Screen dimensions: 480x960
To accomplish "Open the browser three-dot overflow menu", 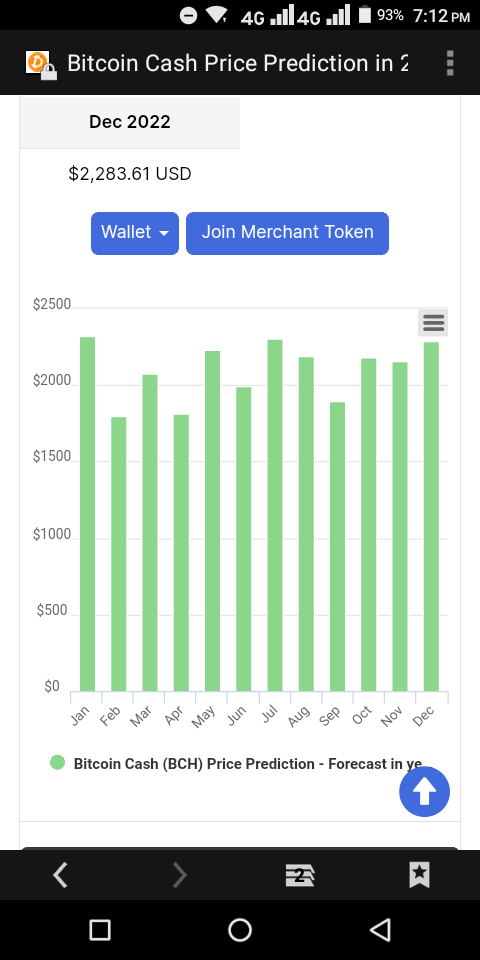I will point(450,63).
